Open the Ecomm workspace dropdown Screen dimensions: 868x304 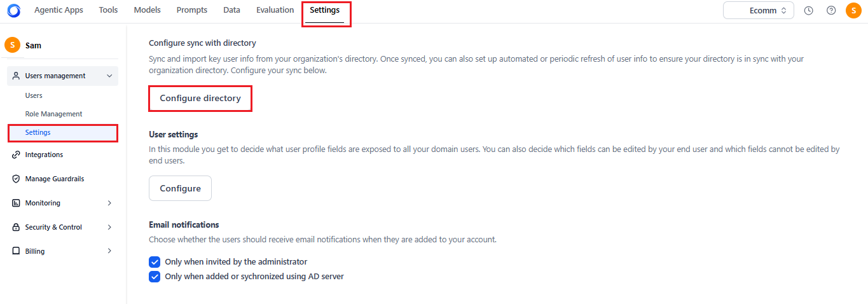pyautogui.click(x=759, y=10)
